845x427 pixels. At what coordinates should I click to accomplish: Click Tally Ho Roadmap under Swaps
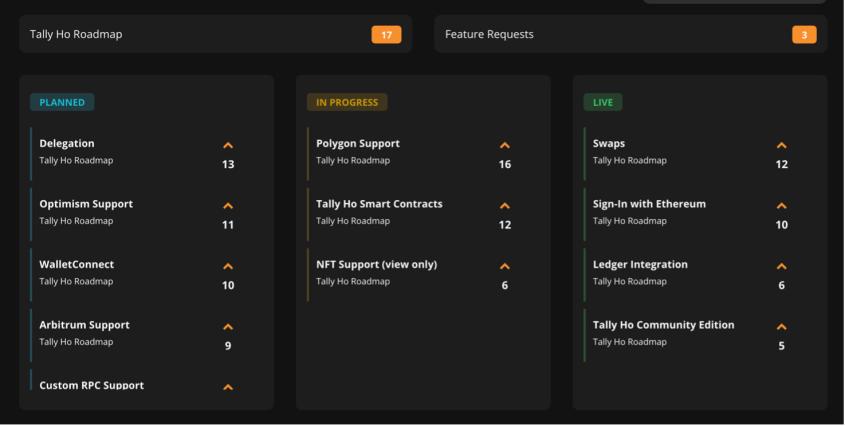point(629,160)
